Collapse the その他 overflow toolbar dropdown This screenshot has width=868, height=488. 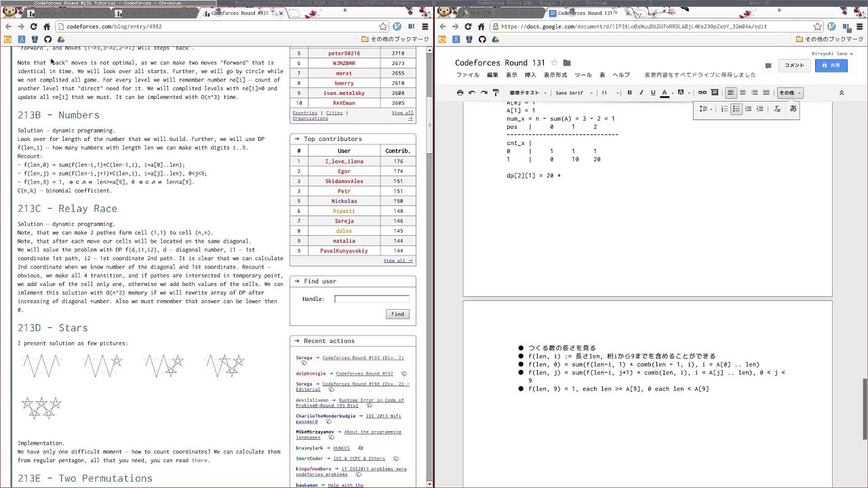[789, 93]
